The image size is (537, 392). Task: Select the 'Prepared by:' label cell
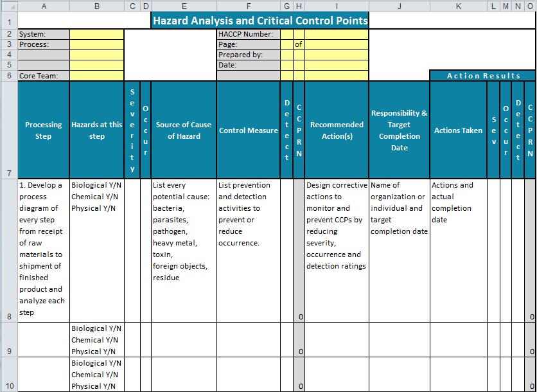tap(249, 55)
